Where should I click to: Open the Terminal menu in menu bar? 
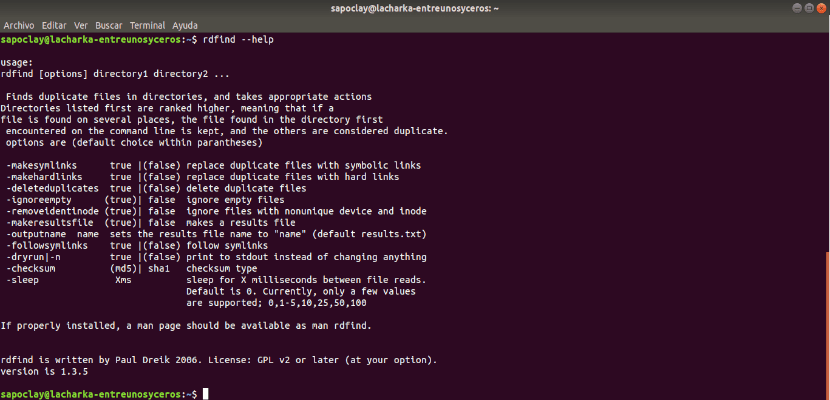[148, 25]
